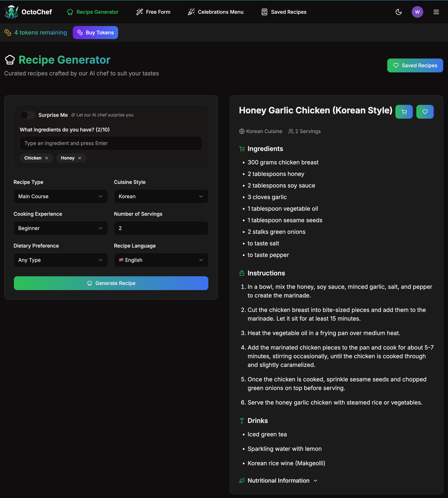Click the OctoChef octopus logo
This screenshot has width=448, height=498.
(11, 12)
